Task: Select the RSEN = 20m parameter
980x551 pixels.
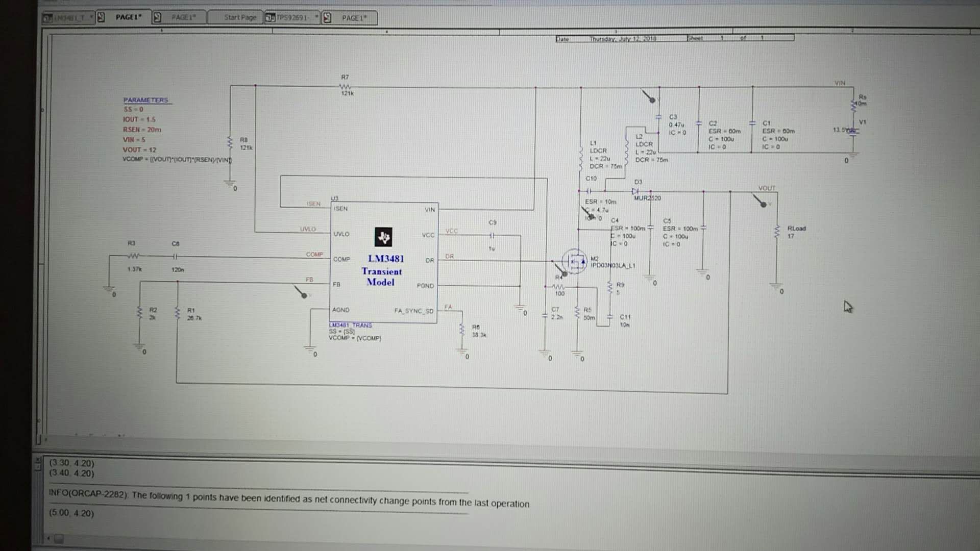Action: 142,130
